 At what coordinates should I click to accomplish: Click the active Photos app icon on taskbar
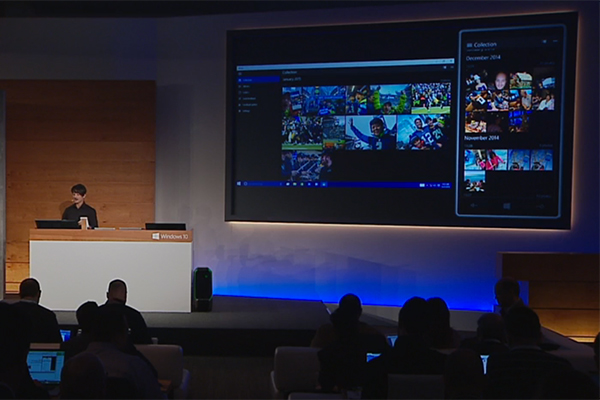[324, 184]
